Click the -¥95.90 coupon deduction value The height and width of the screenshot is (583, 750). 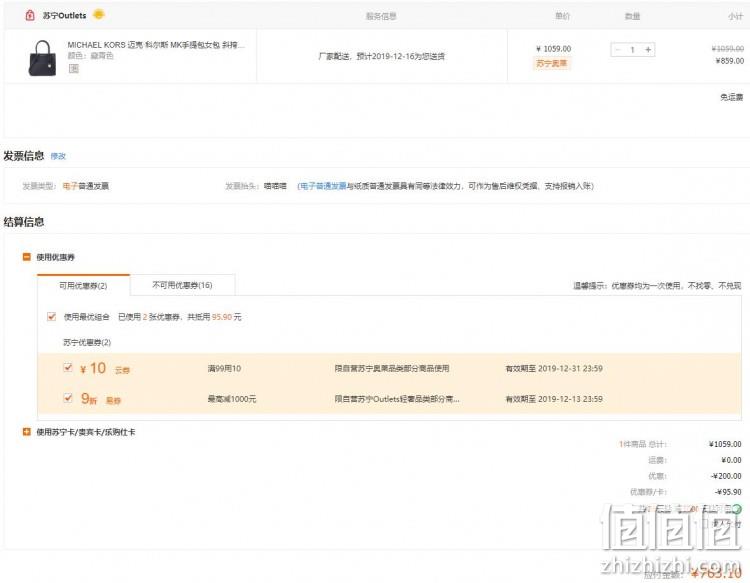click(x=728, y=492)
